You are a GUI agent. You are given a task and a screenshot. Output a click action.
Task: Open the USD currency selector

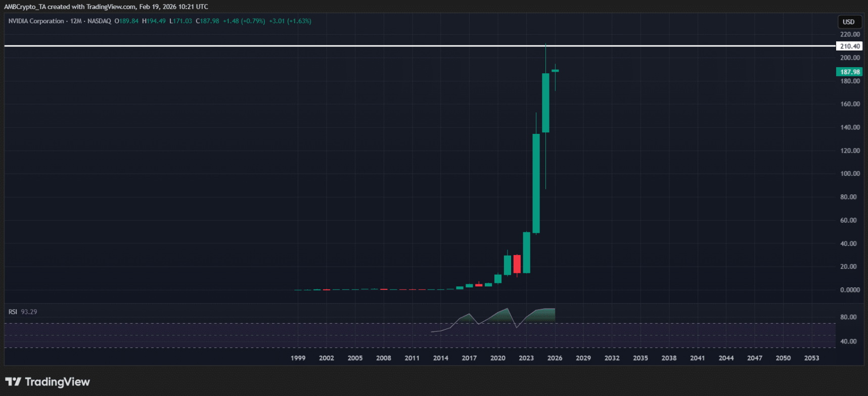848,22
